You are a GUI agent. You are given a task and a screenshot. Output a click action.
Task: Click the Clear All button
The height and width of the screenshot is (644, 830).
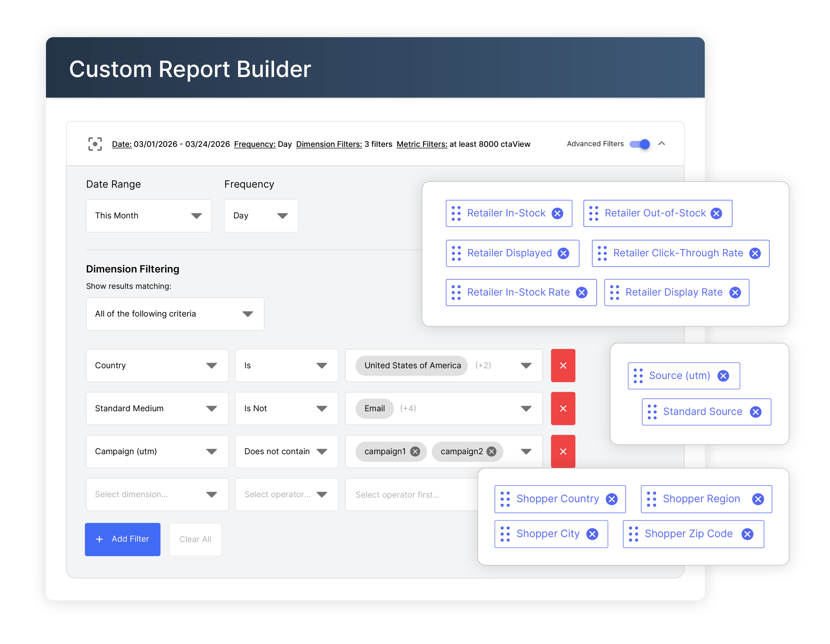tap(195, 539)
